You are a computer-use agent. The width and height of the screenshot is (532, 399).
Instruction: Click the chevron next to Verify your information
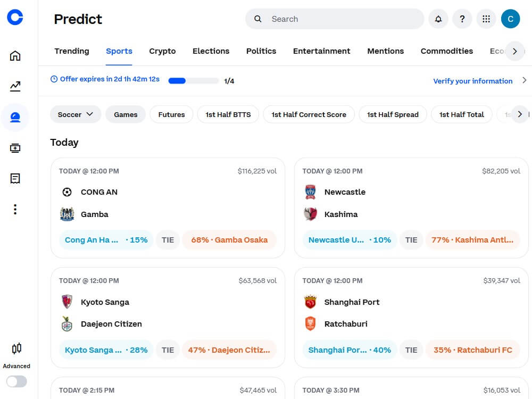pyautogui.click(x=524, y=80)
